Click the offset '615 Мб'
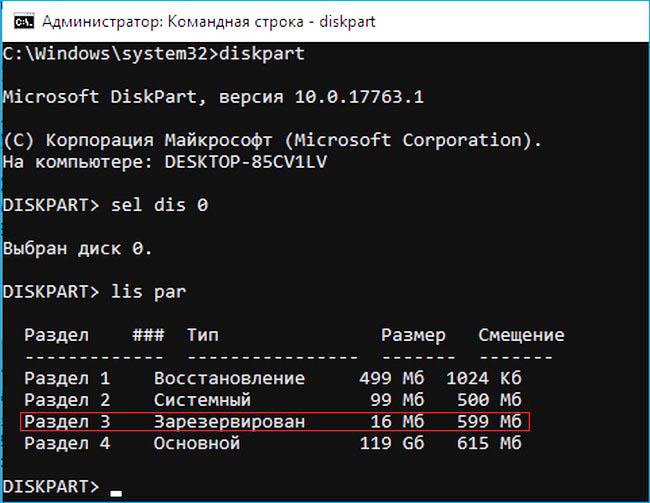This screenshot has height=503, width=650. 489,443
